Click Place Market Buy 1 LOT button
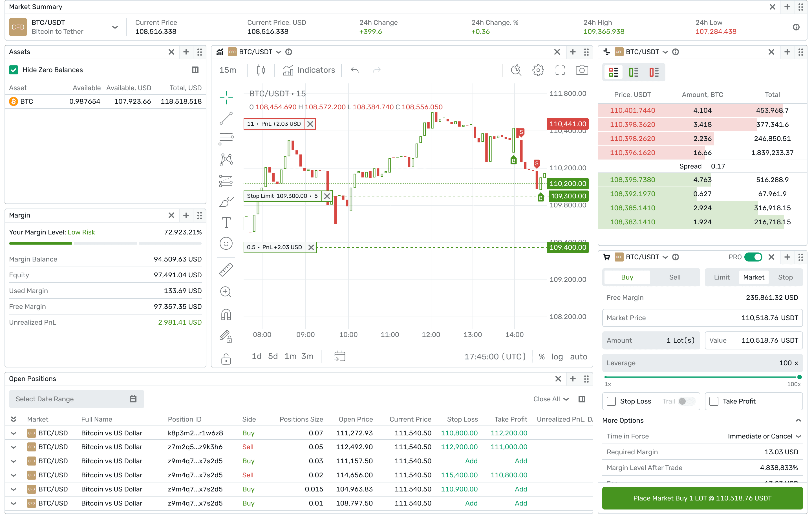 pyautogui.click(x=702, y=498)
